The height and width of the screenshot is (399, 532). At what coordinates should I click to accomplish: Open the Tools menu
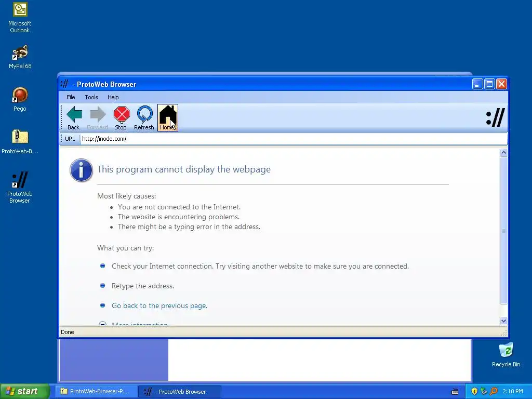point(91,97)
